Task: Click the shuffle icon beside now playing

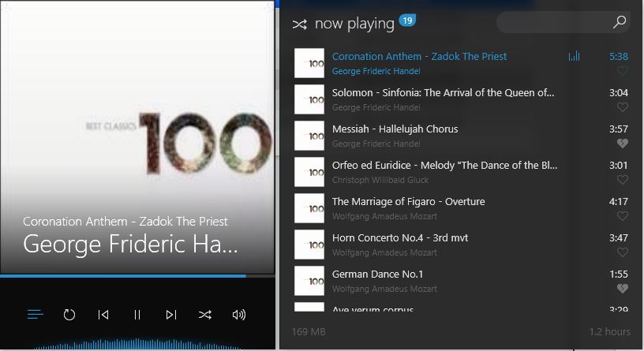Action: tap(299, 24)
